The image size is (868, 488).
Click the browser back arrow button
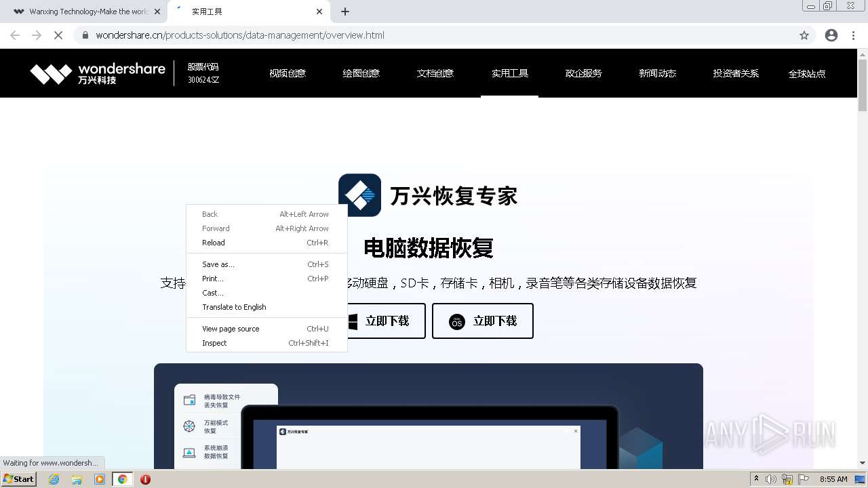(15, 35)
